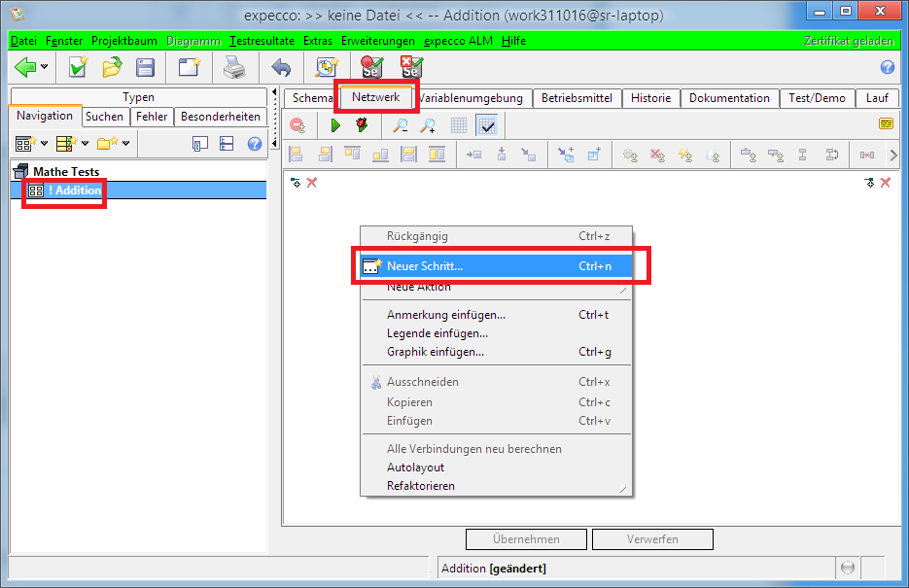Toggle the yellow note icon at toolbar right
This screenshot has width=909, height=588.
click(x=886, y=124)
